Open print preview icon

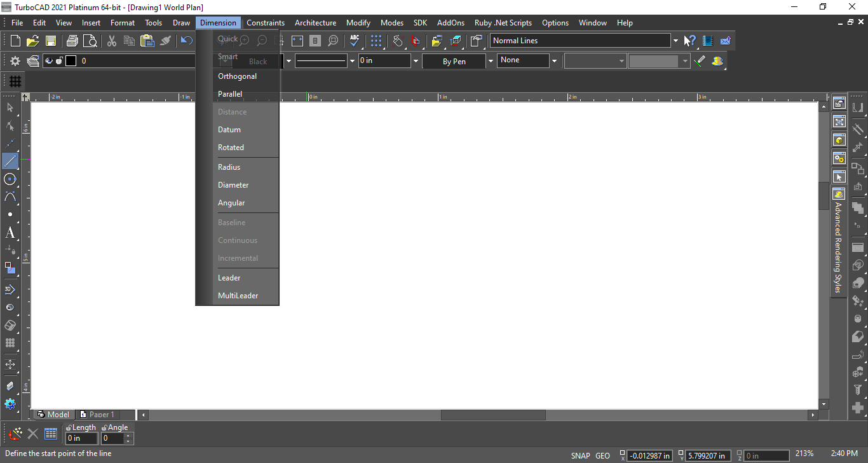point(90,41)
